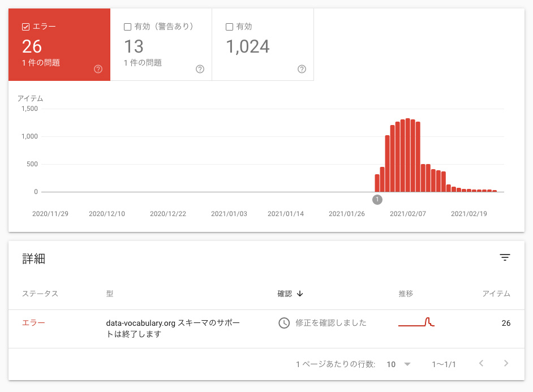Click the clock icon beside 修正を確認しました
The height and width of the screenshot is (392, 533).
[284, 322]
